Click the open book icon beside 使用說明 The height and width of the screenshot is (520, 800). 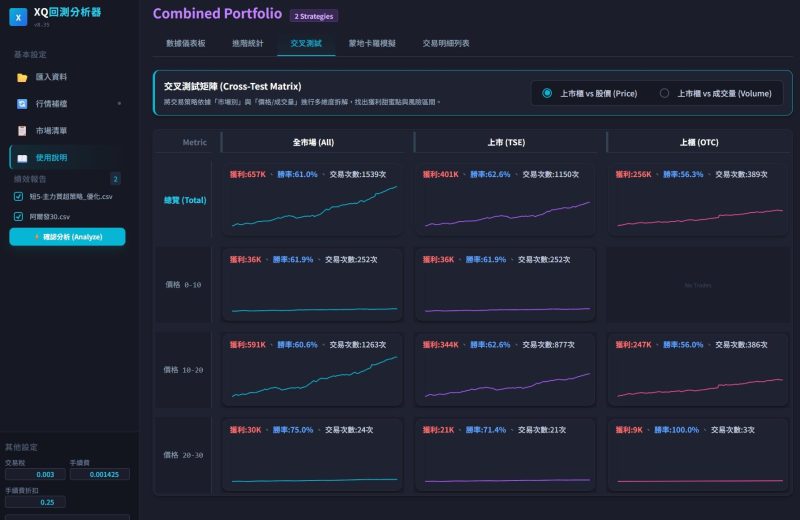(x=22, y=158)
